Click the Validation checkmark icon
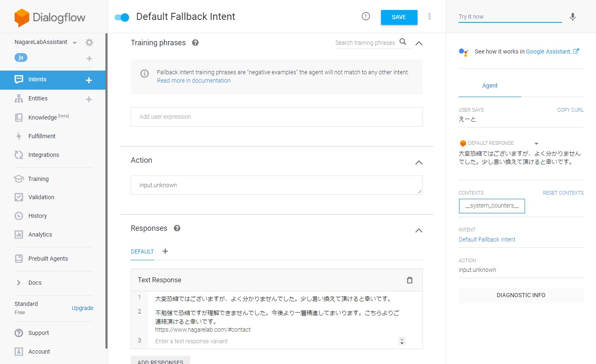The width and height of the screenshot is (596, 364). 19,197
